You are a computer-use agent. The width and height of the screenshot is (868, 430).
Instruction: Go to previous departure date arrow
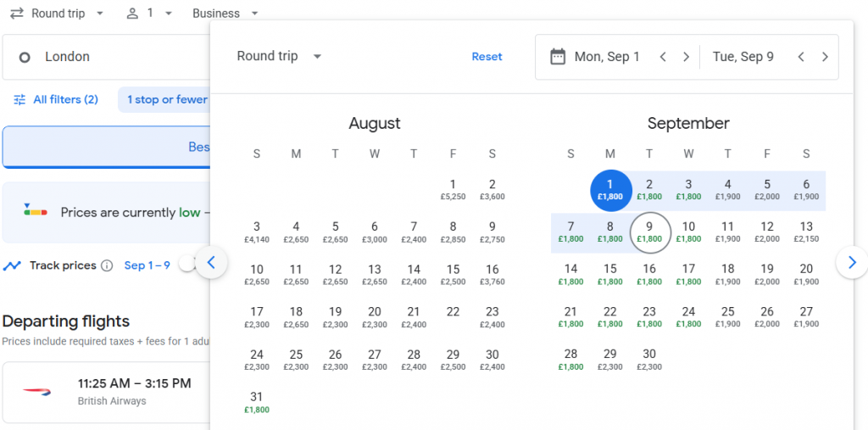click(x=663, y=57)
